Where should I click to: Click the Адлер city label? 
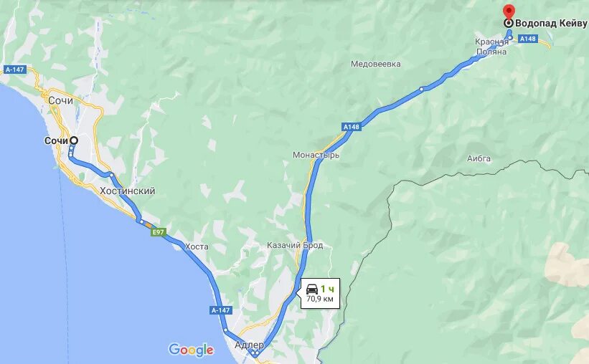(x=249, y=345)
